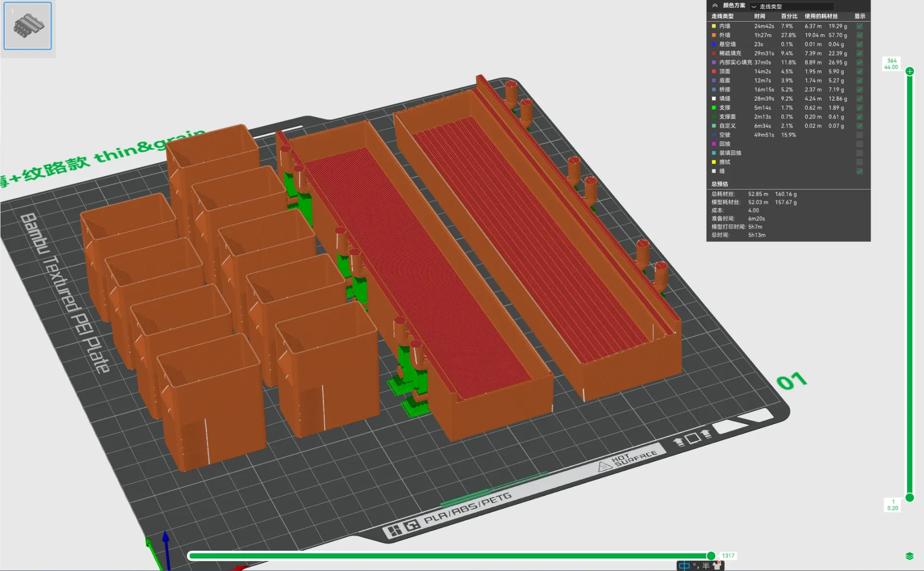Toggle visibility of 支撑面 lines
The image size is (924, 571).
860,117
